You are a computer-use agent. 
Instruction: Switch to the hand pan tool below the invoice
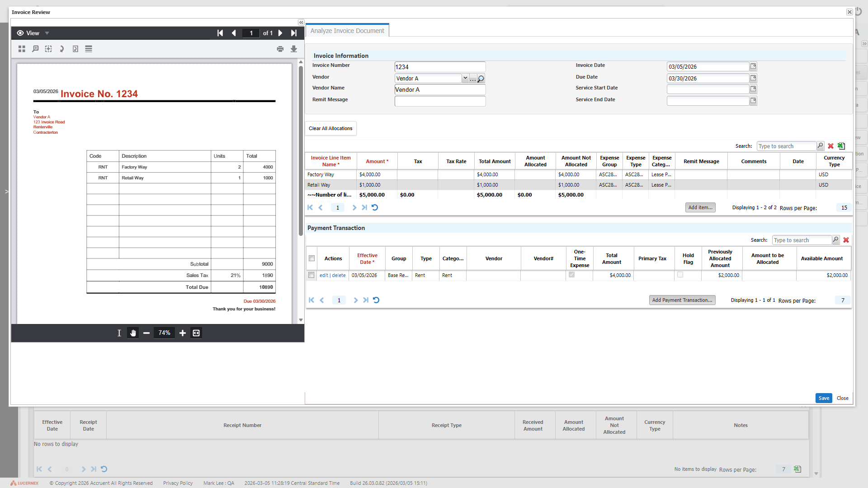(132, 333)
